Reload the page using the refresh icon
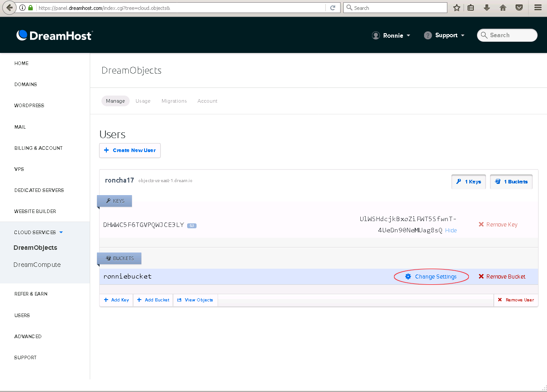Image resolution: width=547 pixels, height=392 pixels. tap(333, 8)
